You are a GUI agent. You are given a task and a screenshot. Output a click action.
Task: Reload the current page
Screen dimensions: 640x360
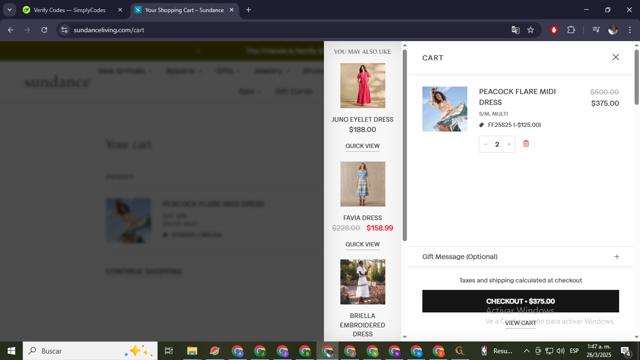(x=44, y=30)
